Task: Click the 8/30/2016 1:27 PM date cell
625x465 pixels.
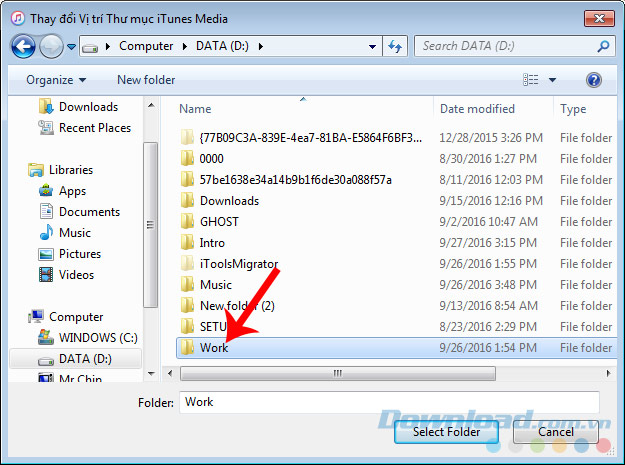Action: click(488, 159)
